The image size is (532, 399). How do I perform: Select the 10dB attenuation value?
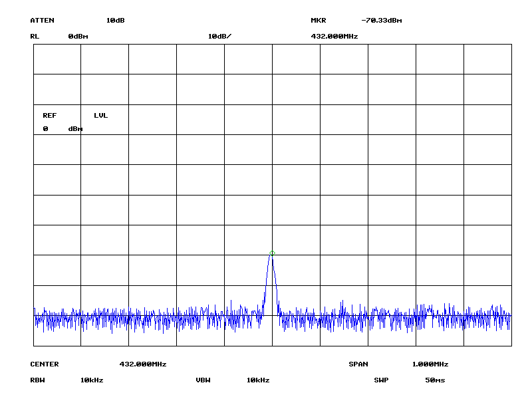[115, 21]
